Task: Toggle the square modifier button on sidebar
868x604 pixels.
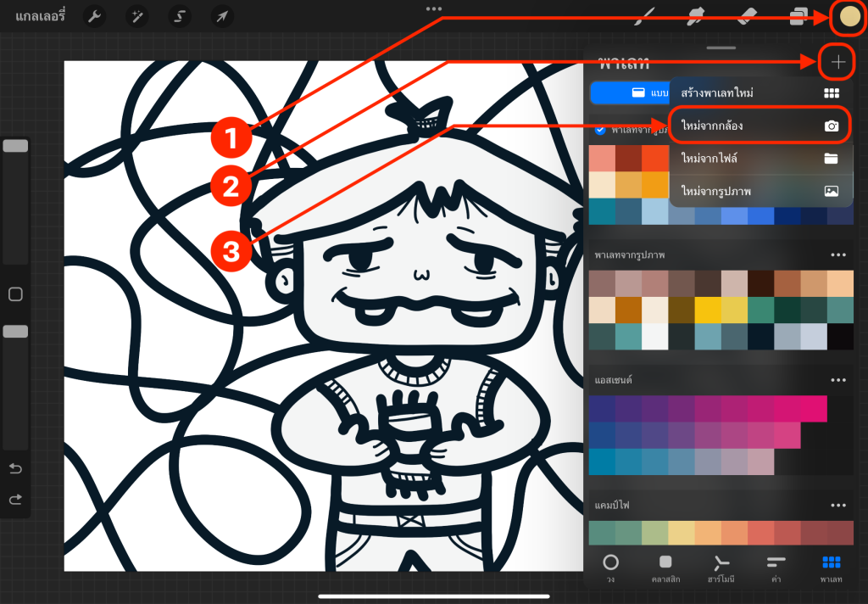Action: [x=15, y=294]
